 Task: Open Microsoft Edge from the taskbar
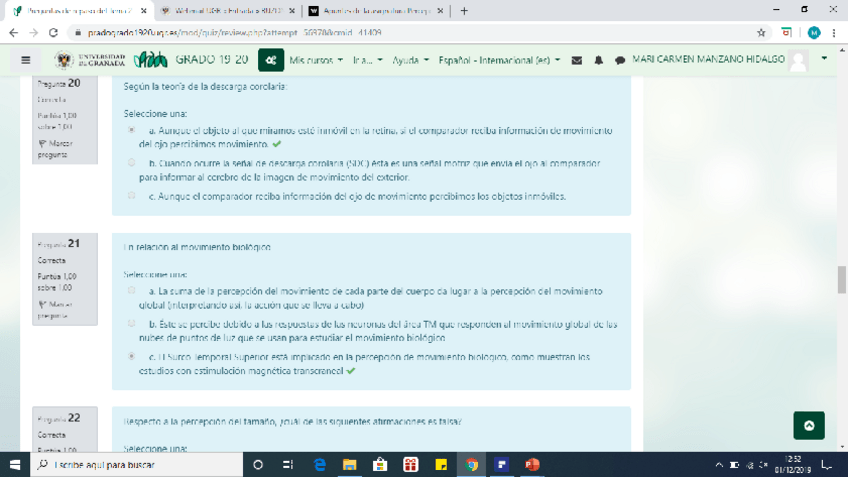coord(320,465)
